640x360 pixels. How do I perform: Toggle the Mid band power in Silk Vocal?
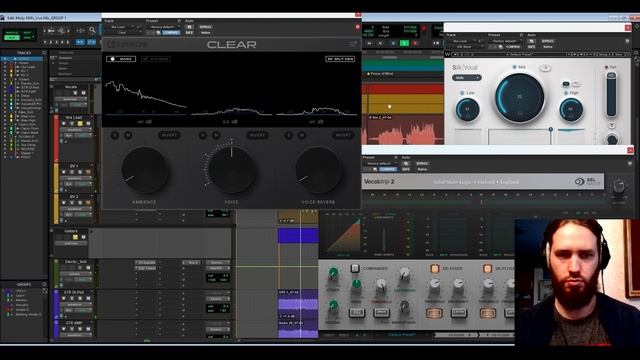514,67
